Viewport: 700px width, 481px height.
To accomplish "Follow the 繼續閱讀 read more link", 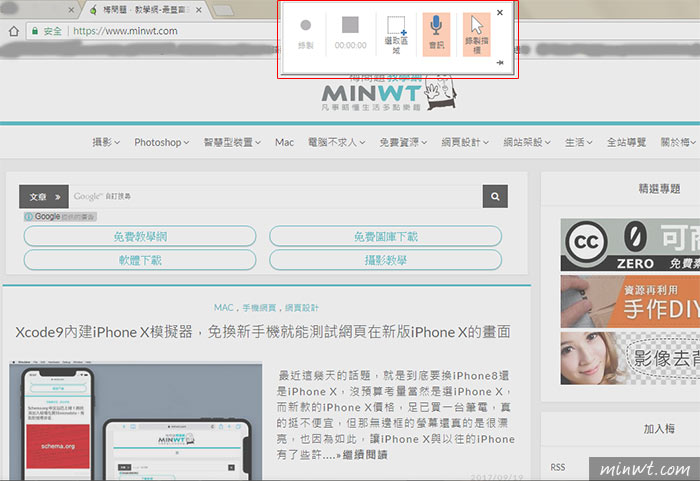I will pos(365,455).
